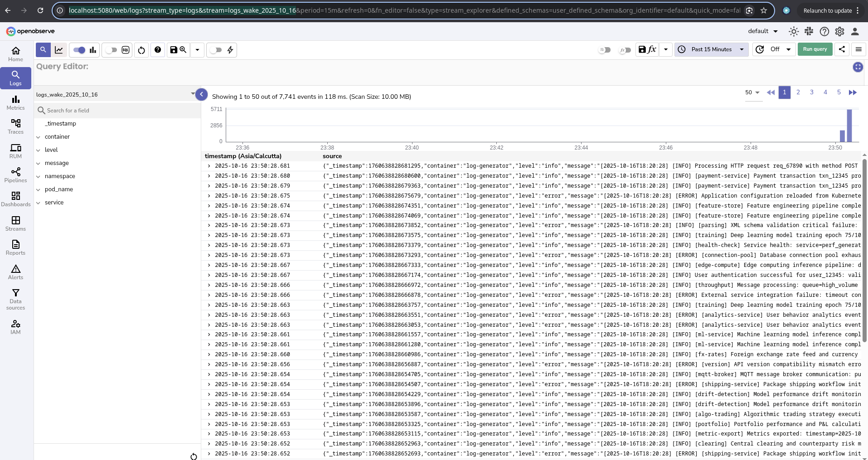Open the help question mark icon
The height and width of the screenshot is (460, 868).
click(158, 50)
